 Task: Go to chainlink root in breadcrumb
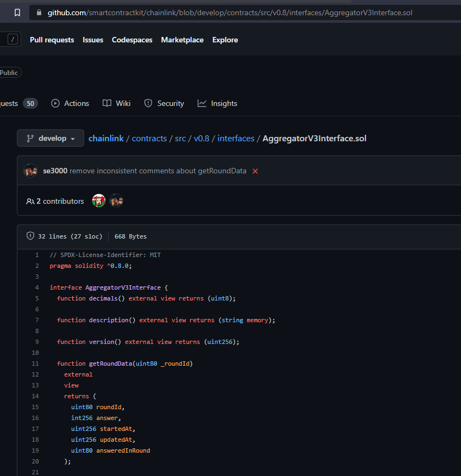coord(106,139)
